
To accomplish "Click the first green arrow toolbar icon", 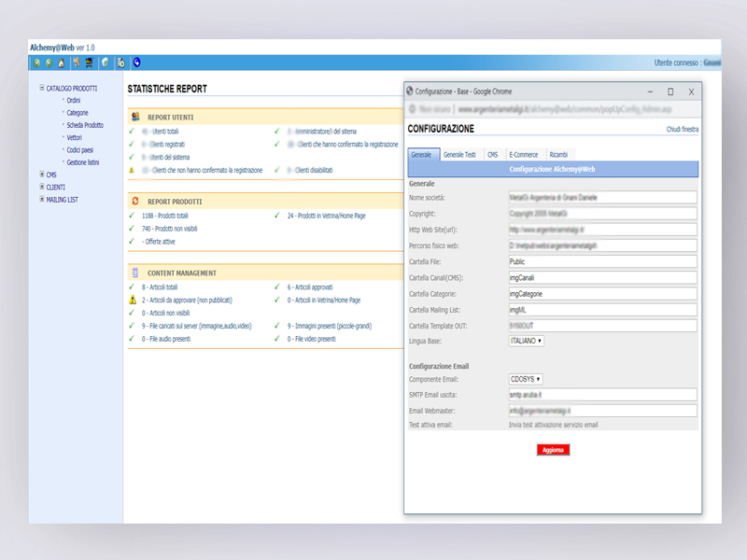I will click(37, 63).
